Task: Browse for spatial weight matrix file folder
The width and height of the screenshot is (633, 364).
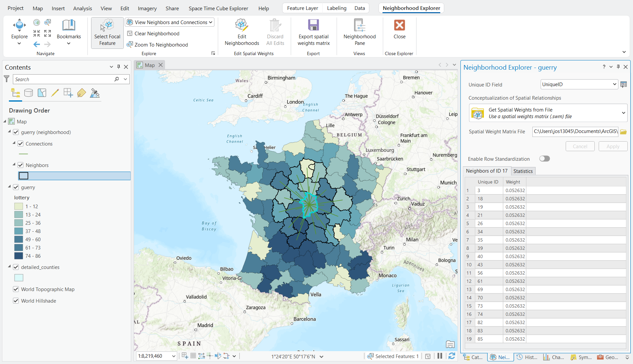Action: [x=623, y=132]
